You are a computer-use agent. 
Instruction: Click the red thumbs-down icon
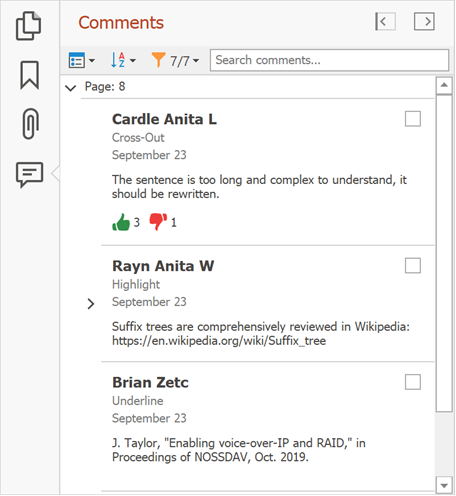158,222
